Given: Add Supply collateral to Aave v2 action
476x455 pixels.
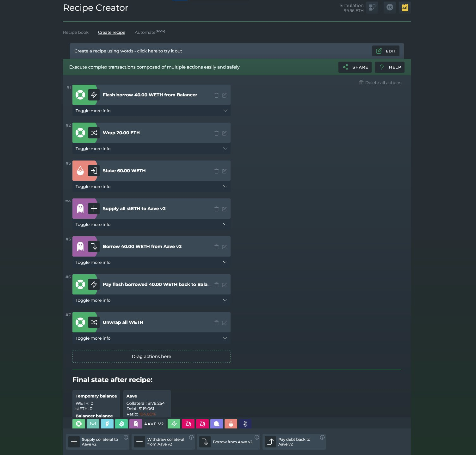Looking at the screenshot, I should point(98,442).
